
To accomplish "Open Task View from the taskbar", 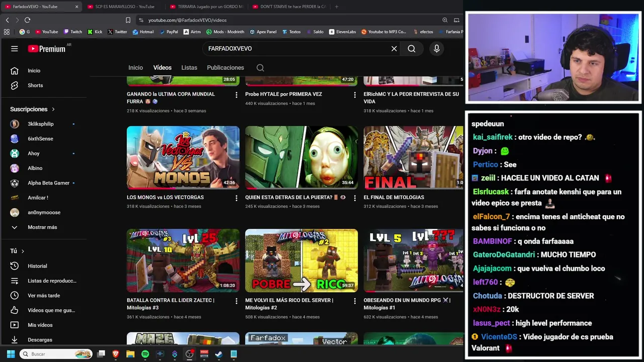I will (101, 354).
